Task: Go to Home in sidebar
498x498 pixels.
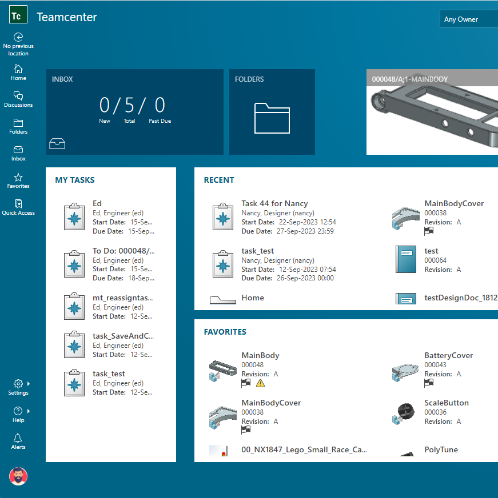Action: click(x=18, y=72)
